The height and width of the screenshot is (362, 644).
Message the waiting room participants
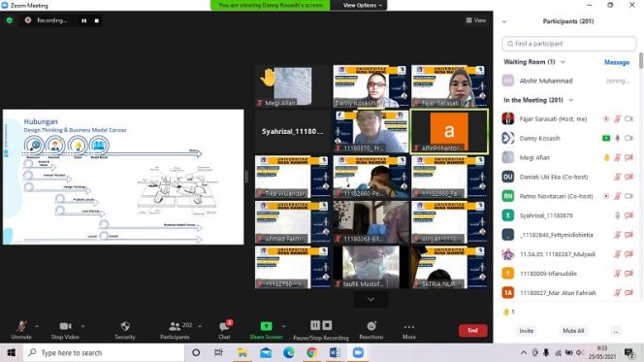pos(617,62)
